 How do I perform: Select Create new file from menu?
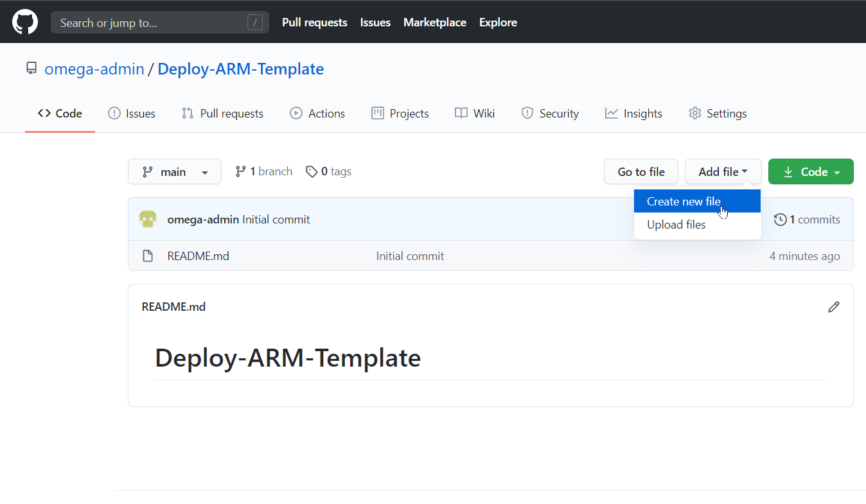pyautogui.click(x=697, y=202)
